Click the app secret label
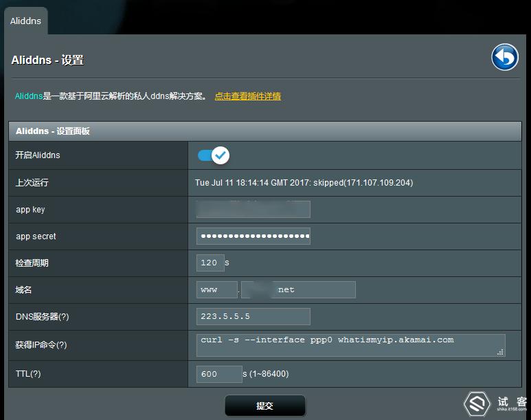The height and width of the screenshot is (420, 531). [x=36, y=236]
